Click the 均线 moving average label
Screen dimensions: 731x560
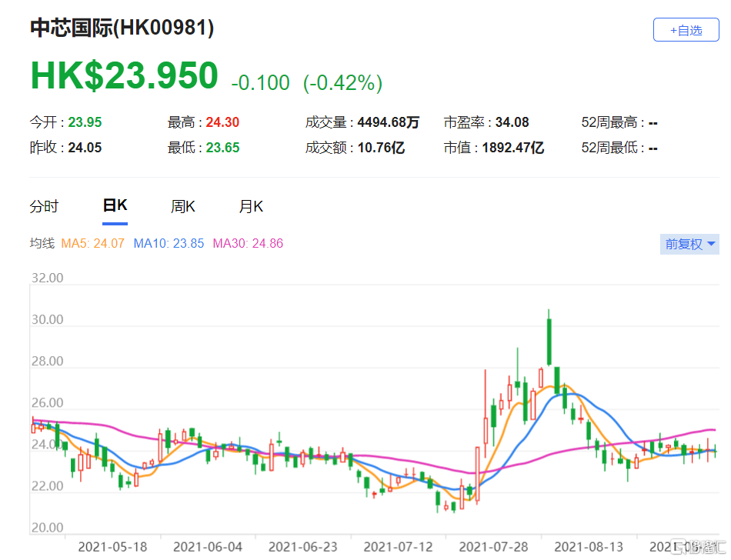[42, 243]
